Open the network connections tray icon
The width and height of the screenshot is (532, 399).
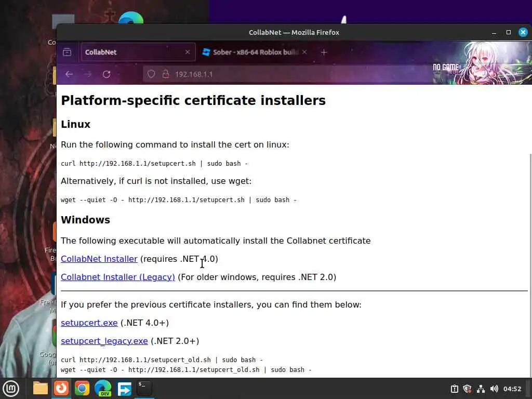coord(481,389)
